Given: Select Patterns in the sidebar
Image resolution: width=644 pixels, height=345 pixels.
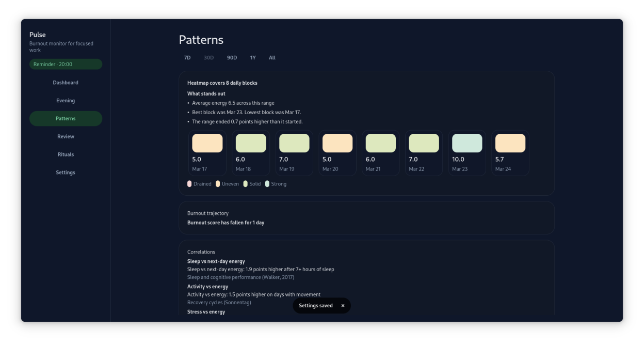Looking at the screenshot, I should [x=66, y=119].
